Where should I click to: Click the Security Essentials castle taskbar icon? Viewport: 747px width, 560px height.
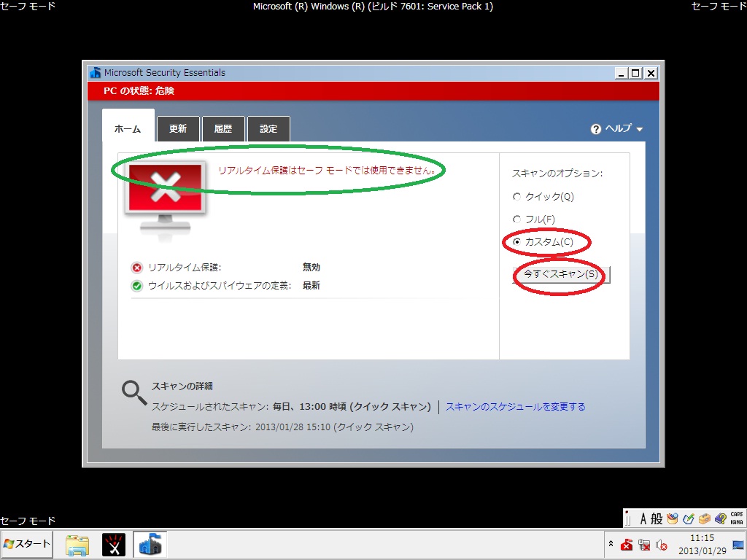[150, 545]
